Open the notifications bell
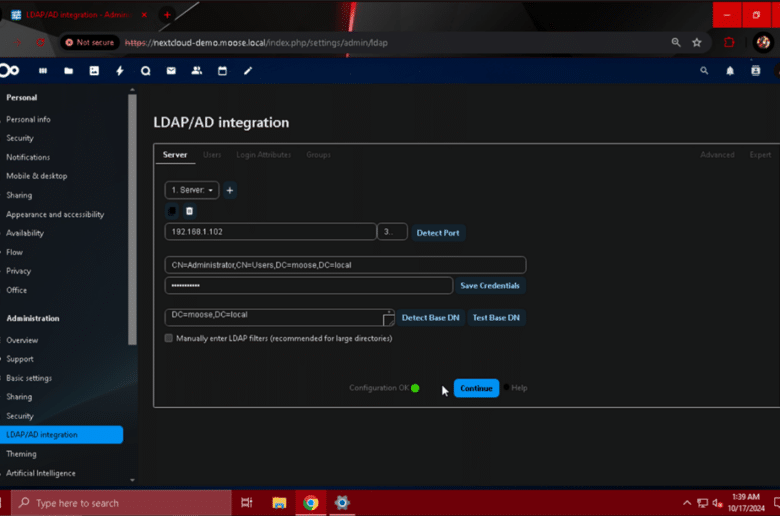Viewport: 780px width, 516px height. [x=730, y=71]
